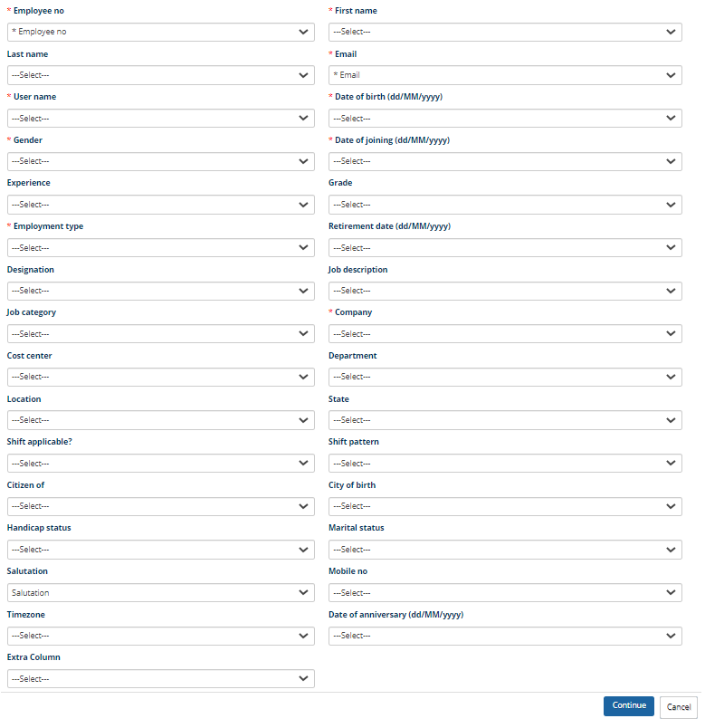Viewport: 705px width, 728px height.
Task: Select the Date of birth dropdown
Action: tap(505, 119)
